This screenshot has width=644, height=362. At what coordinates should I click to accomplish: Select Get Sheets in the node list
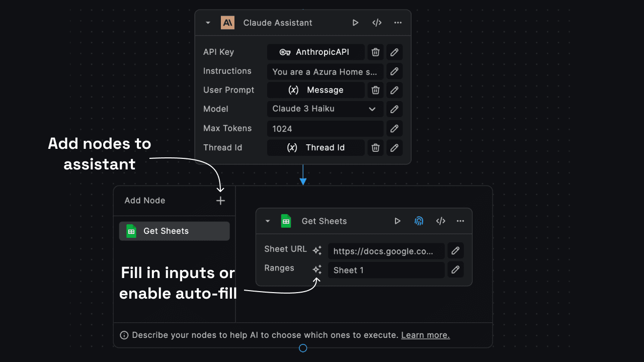coord(174,231)
